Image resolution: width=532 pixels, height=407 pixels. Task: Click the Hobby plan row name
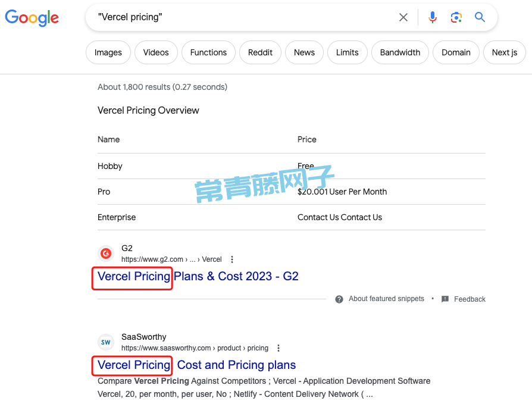(x=110, y=166)
